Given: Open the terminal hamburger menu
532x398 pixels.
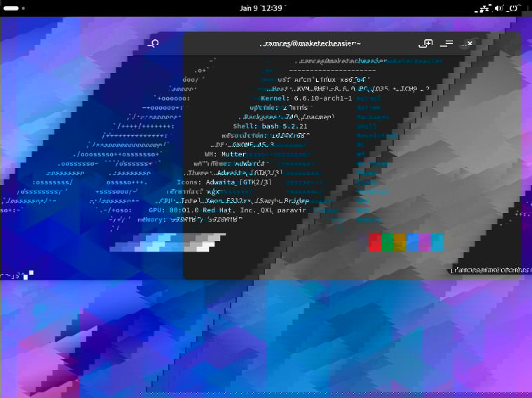Looking at the screenshot, I should coord(446,43).
